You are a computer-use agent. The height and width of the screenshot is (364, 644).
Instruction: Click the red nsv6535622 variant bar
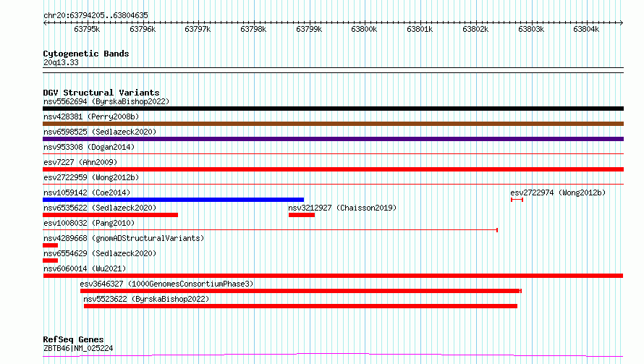(111, 215)
